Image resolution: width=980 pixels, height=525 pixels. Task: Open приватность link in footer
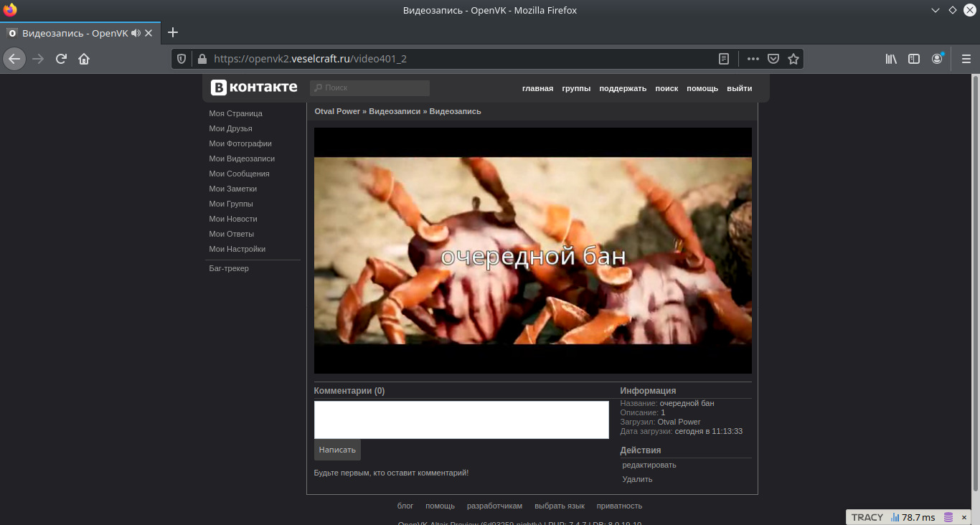click(620, 506)
